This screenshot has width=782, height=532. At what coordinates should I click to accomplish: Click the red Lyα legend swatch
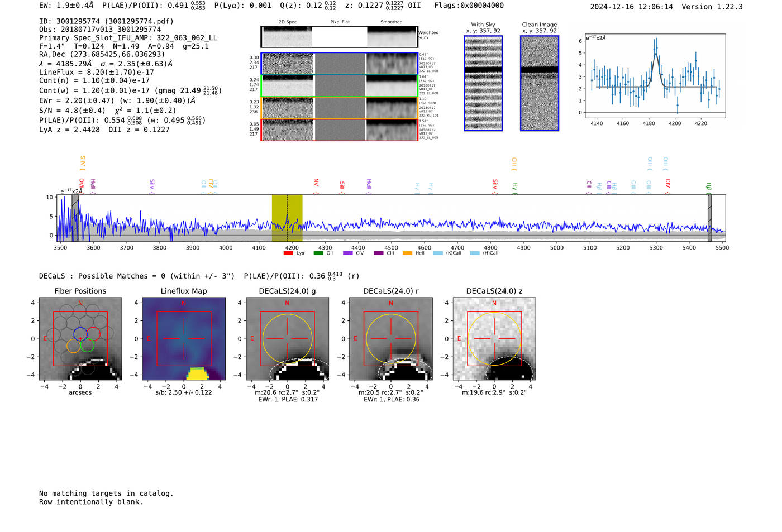pyautogui.click(x=288, y=253)
